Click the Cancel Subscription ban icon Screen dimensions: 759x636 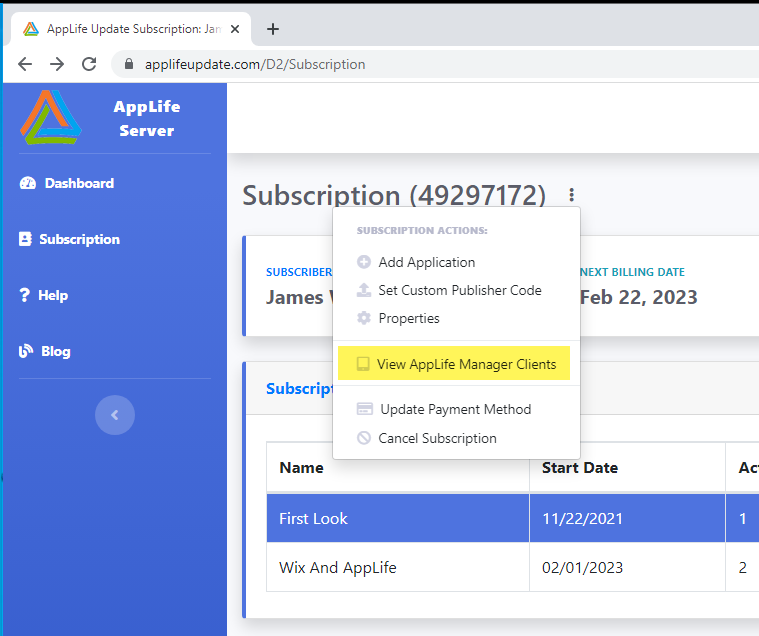coord(364,438)
